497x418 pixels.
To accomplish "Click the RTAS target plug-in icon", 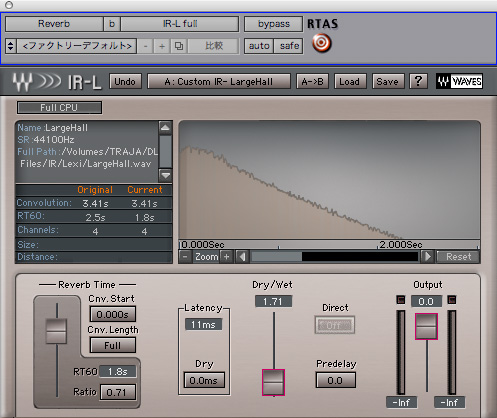I will pos(322,43).
